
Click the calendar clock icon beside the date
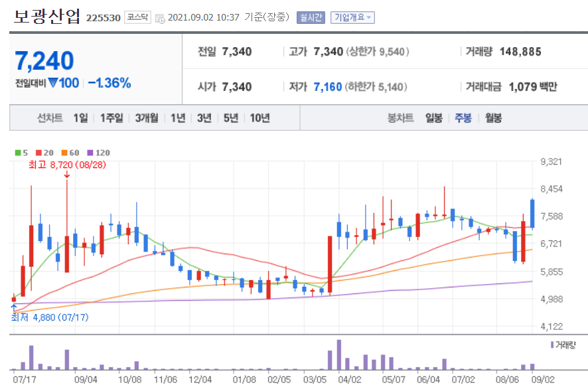click(160, 19)
